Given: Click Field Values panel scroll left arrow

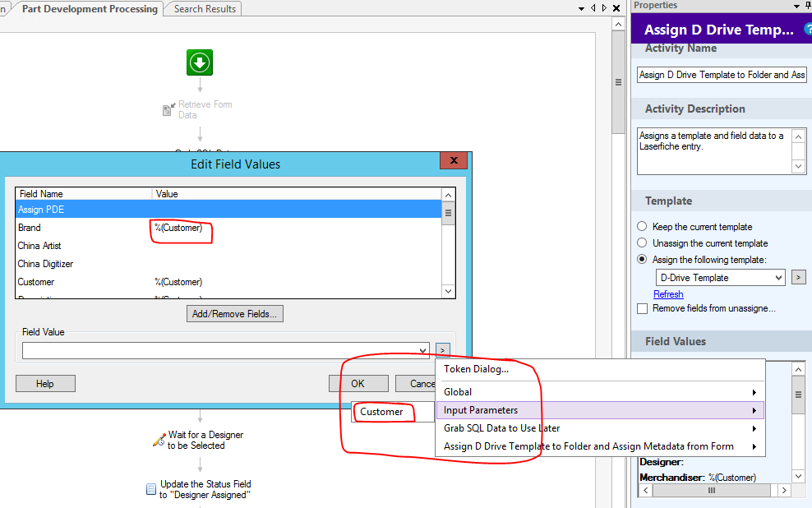Looking at the screenshot, I should click(646, 490).
